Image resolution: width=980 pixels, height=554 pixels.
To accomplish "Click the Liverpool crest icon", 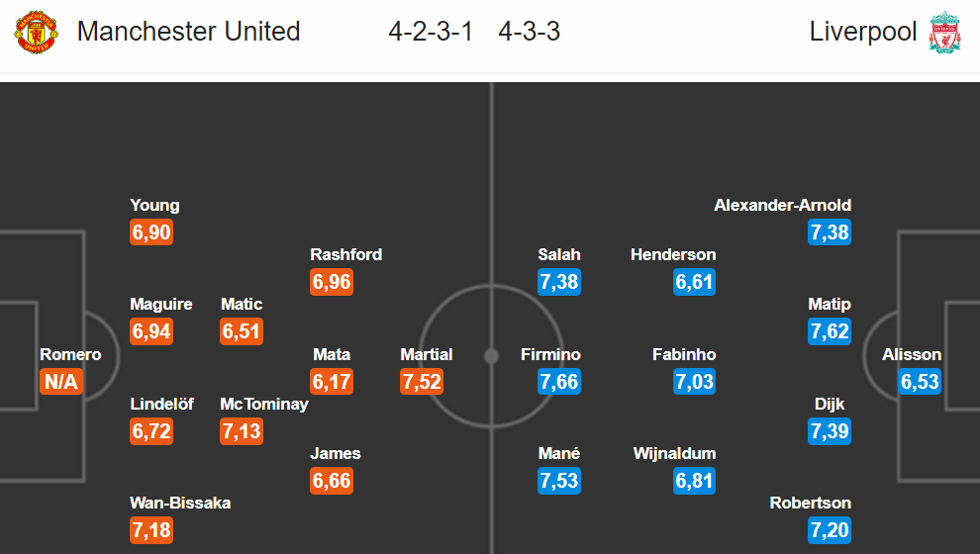I will (x=944, y=32).
